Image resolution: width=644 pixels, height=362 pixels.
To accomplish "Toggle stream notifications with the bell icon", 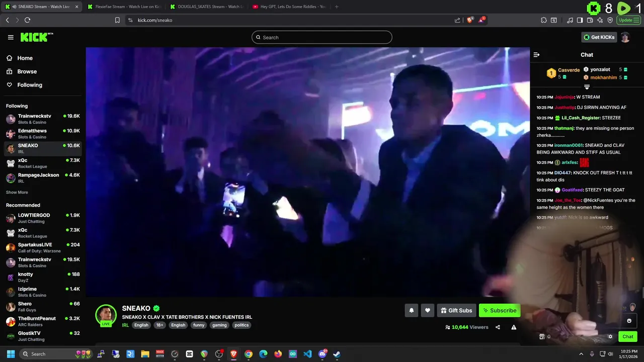I will pyautogui.click(x=411, y=311).
